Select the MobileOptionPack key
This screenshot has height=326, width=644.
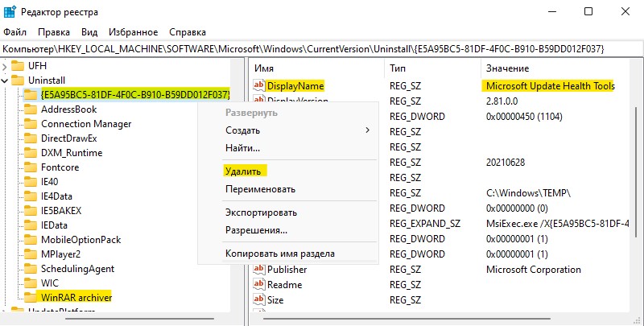pyautogui.click(x=81, y=239)
